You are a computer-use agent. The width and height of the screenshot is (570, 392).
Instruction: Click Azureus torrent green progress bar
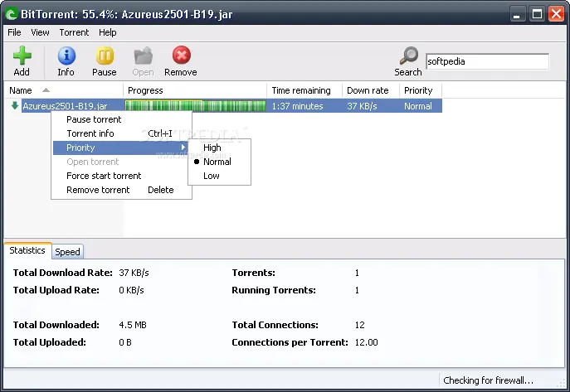click(195, 106)
